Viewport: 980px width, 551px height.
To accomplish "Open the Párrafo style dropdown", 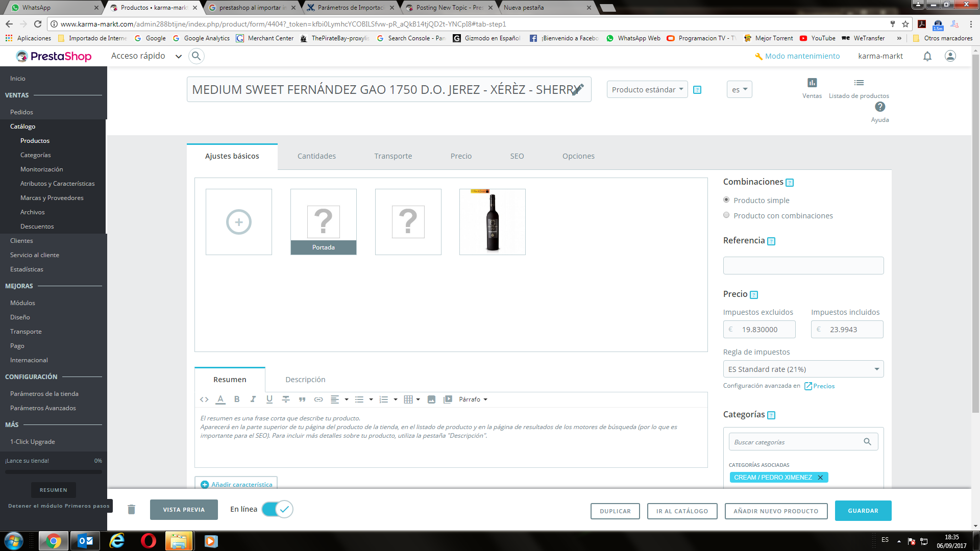I will [x=473, y=399].
